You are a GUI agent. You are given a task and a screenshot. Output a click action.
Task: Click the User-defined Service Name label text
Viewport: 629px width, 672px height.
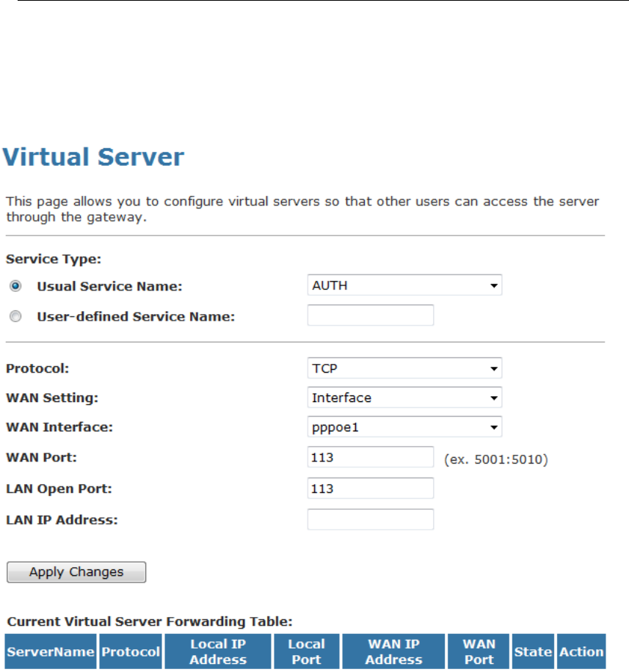point(136,317)
